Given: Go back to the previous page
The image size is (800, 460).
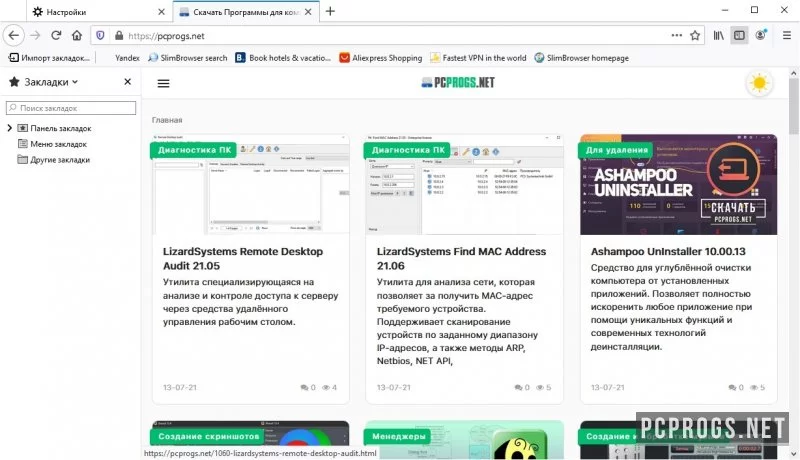Looking at the screenshot, I should (x=14, y=35).
